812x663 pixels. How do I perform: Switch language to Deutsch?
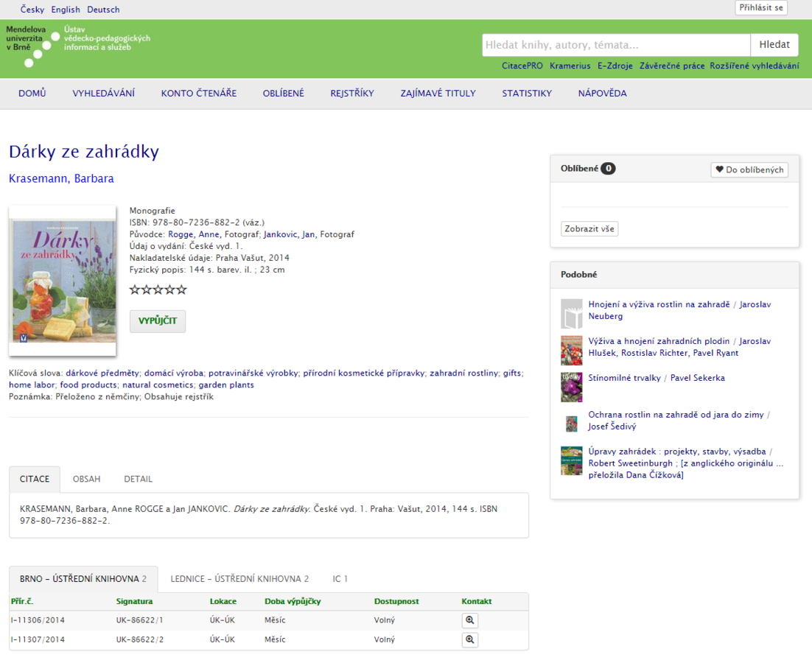[104, 10]
